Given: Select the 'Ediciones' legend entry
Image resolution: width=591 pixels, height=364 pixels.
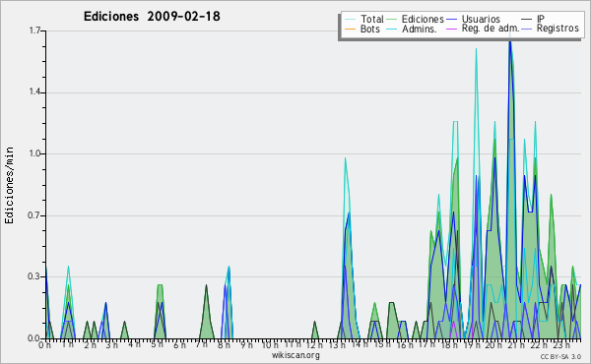Looking at the screenshot, I should (x=423, y=19).
